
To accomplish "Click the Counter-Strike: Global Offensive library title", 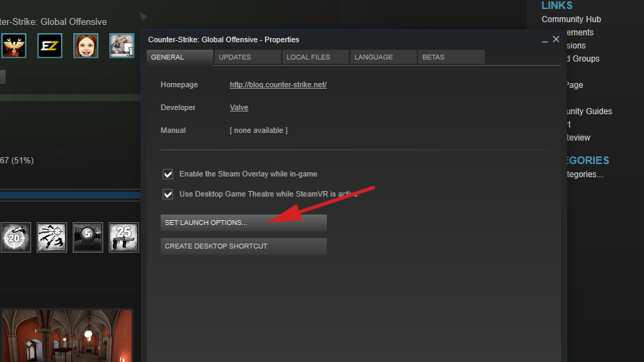I will [x=53, y=21].
